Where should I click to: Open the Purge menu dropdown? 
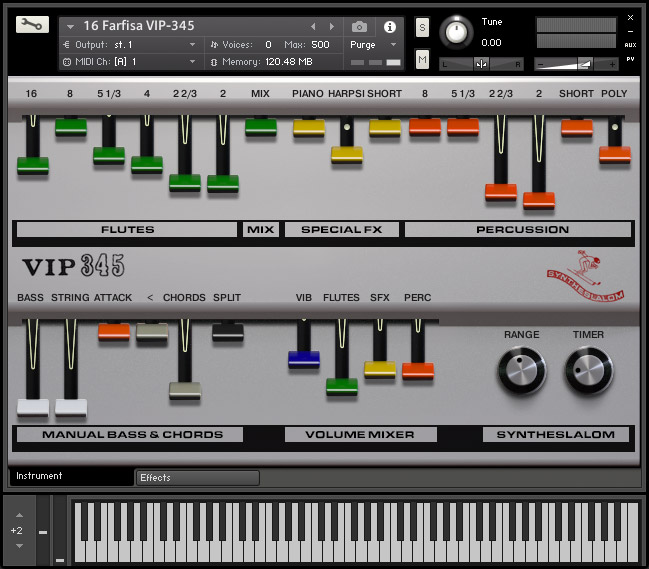tap(394, 44)
